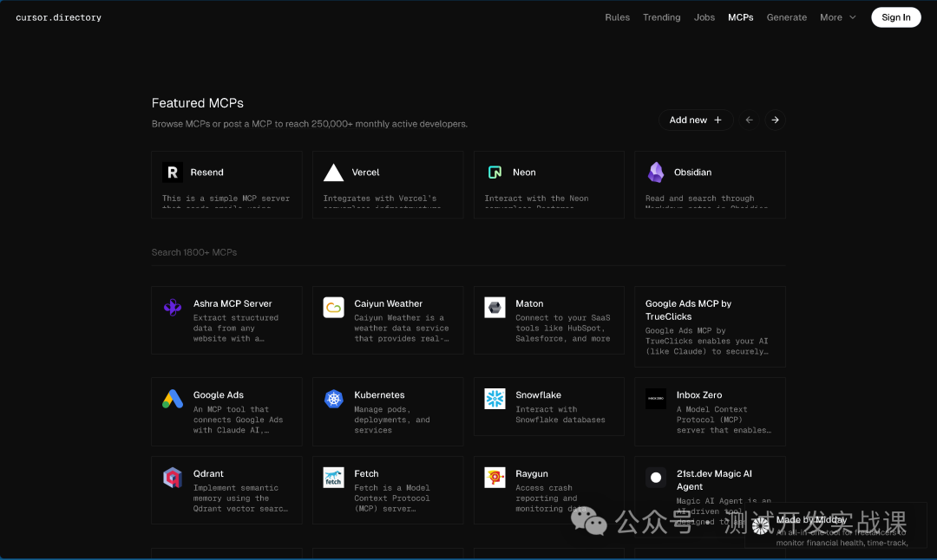The height and width of the screenshot is (560, 937).
Task: Click text 'Browse MCPs or post a MCP'
Action: click(x=212, y=124)
